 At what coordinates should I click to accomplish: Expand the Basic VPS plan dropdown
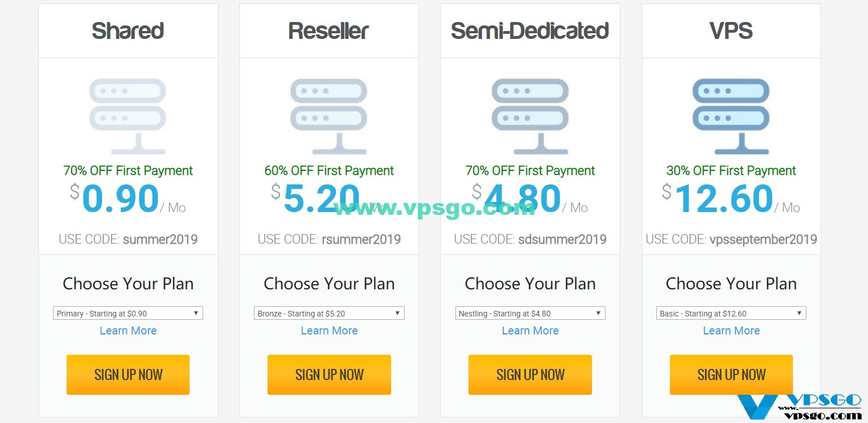coord(731,313)
